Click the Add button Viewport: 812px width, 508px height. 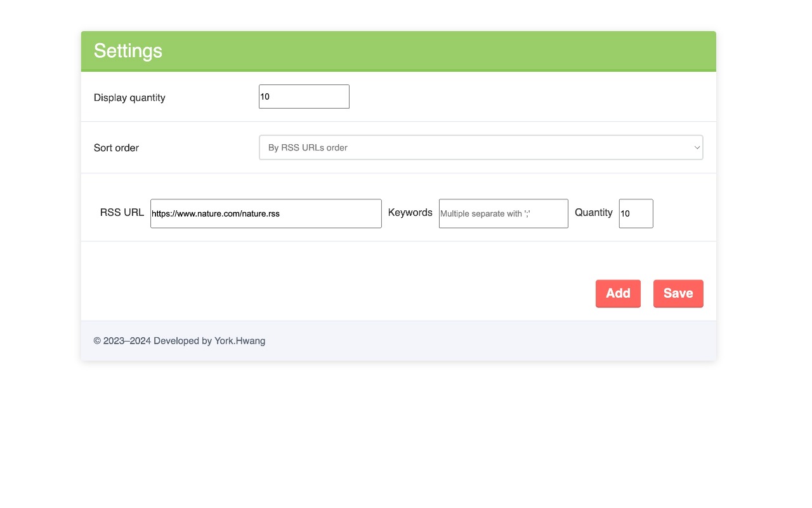(618, 293)
